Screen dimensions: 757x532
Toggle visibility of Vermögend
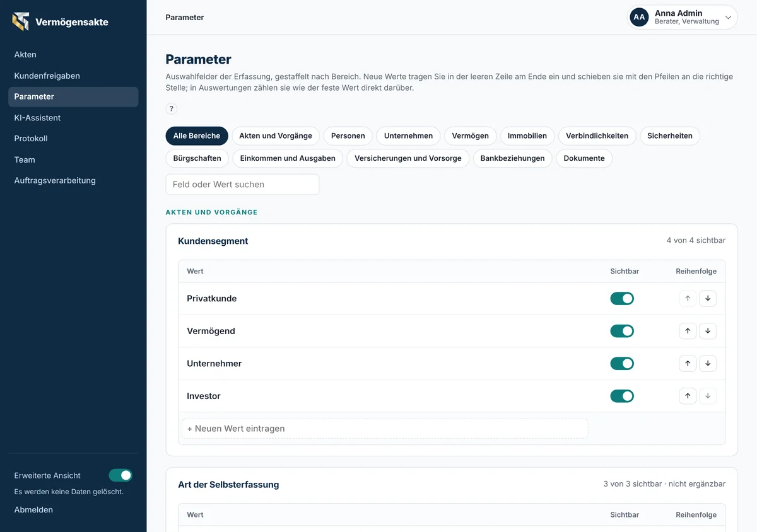(x=622, y=331)
